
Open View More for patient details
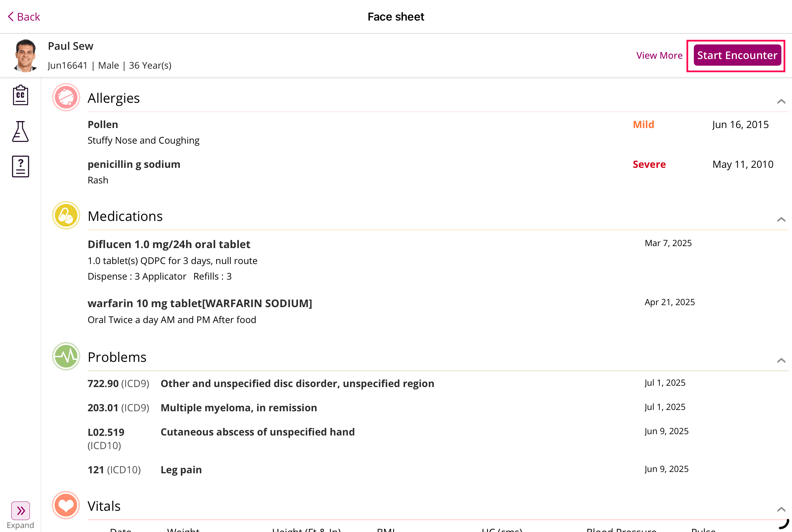[x=659, y=55]
